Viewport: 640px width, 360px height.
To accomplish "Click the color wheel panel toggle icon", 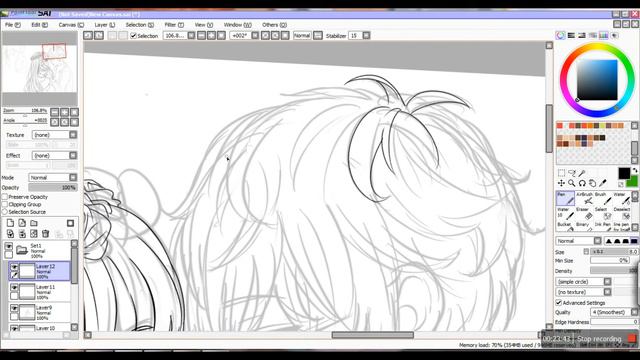I will [x=561, y=36].
